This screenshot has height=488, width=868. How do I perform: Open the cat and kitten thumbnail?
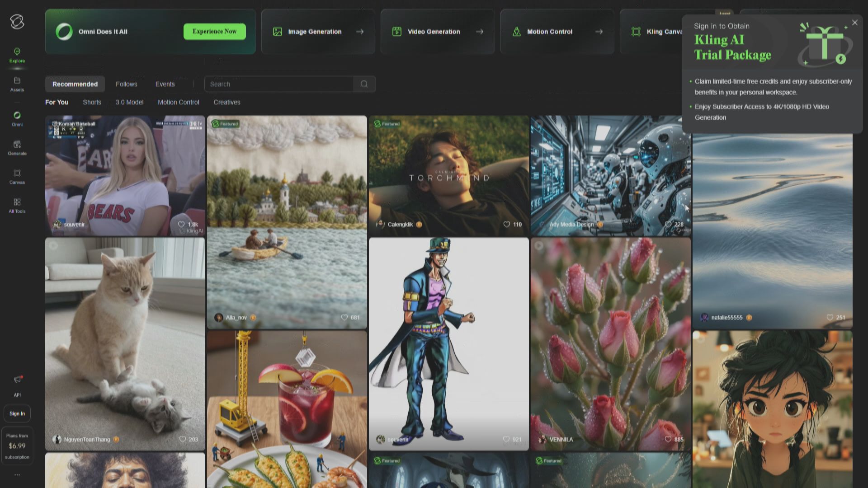tap(125, 344)
